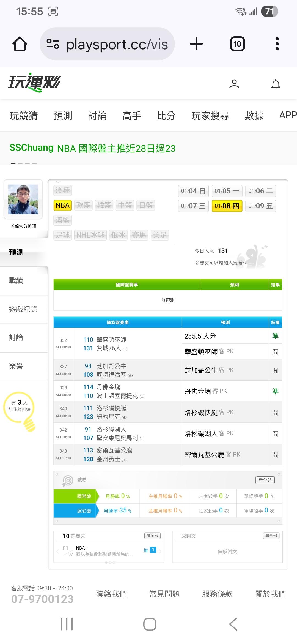This screenshot has height=644, width=297.
Task: Open the SSChuang NBA promo headline
Action: [x=92, y=148]
